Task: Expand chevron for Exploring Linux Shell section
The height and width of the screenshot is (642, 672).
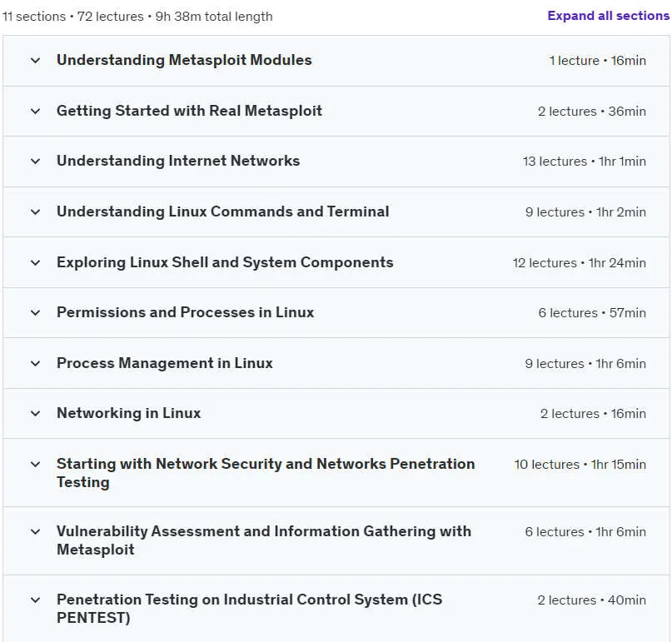Action: coord(36,263)
